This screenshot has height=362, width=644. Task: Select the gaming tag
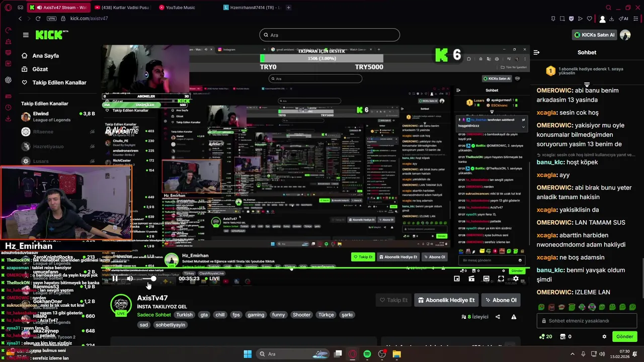click(x=256, y=315)
